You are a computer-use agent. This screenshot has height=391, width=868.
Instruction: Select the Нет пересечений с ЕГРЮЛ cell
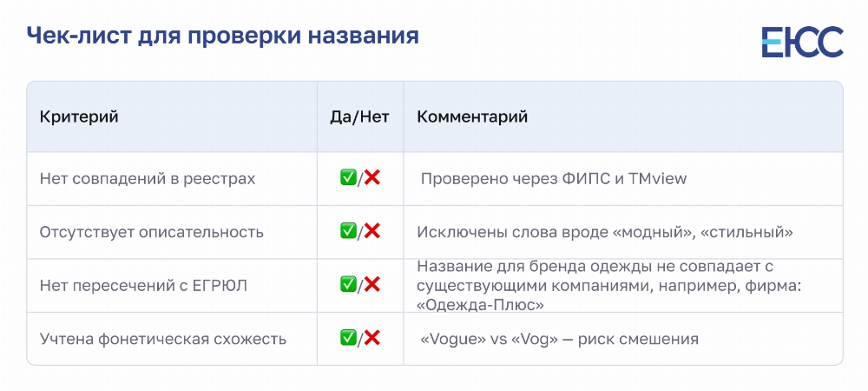(143, 285)
